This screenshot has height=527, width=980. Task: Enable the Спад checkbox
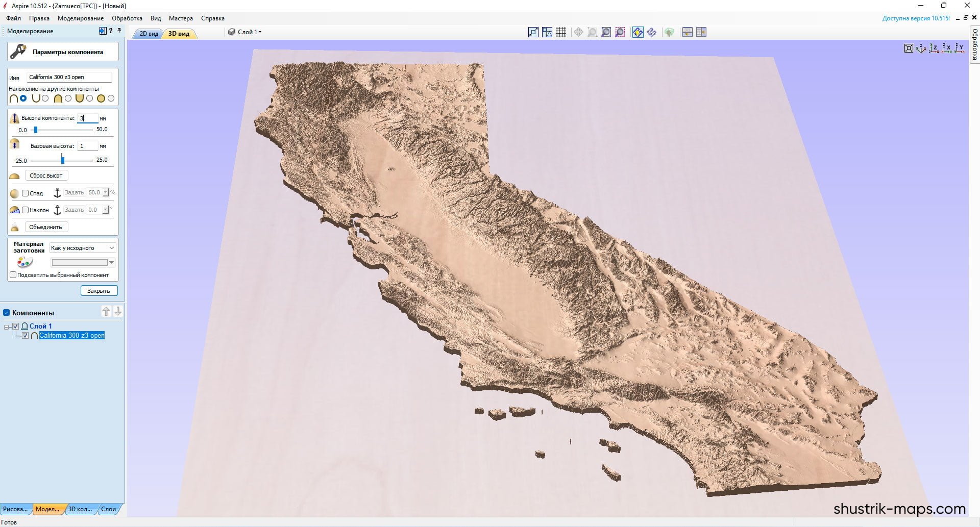[x=25, y=193]
